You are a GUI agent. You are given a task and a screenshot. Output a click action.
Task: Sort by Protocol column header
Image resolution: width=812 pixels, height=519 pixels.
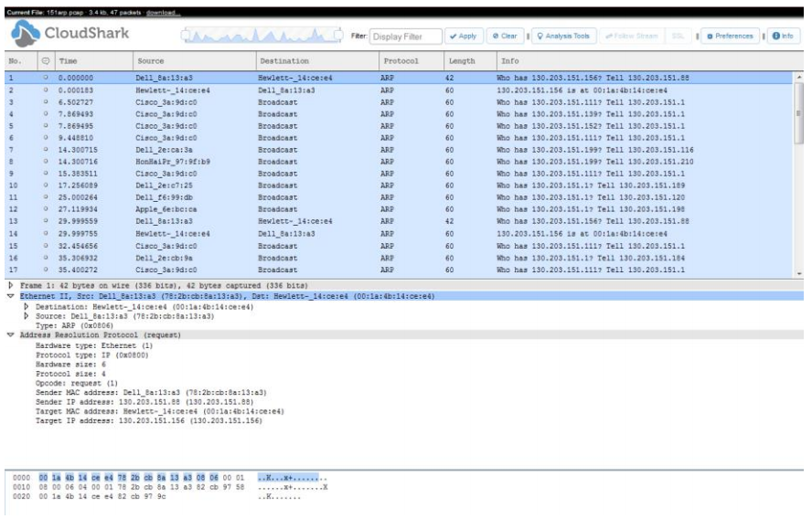pos(411,61)
